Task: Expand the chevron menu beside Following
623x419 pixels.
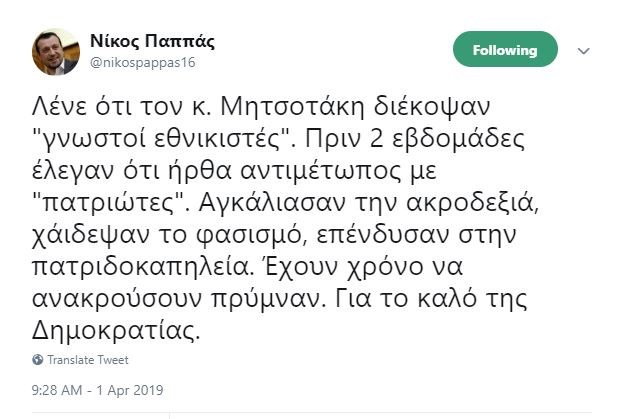Action: [x=585, y=51]
